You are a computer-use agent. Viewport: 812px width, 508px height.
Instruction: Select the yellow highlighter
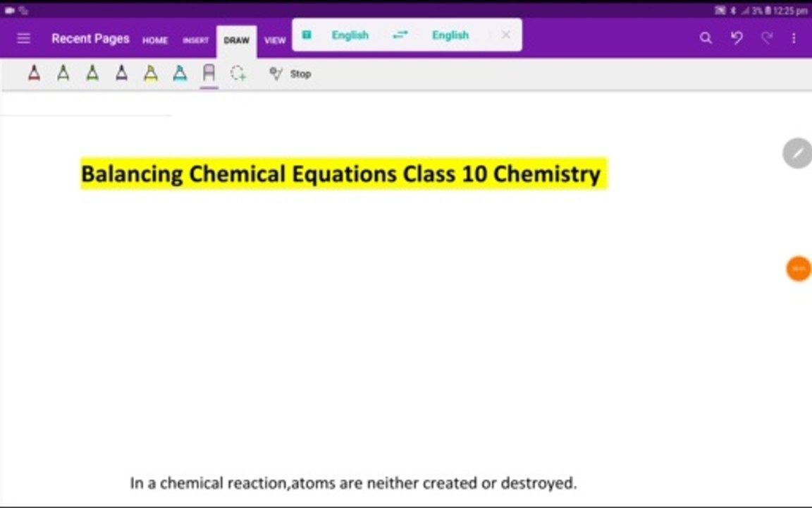[151, 73]
